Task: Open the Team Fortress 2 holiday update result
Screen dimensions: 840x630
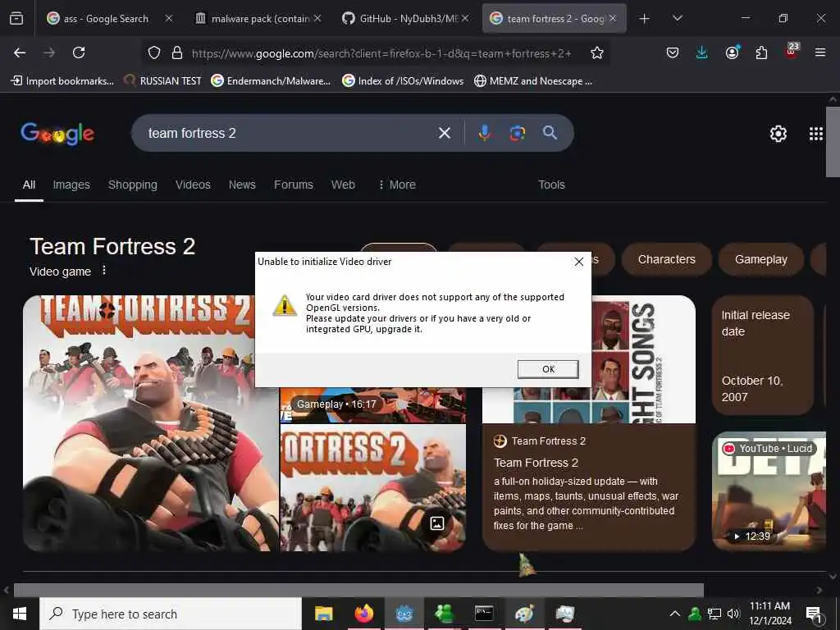Action: 589,486
